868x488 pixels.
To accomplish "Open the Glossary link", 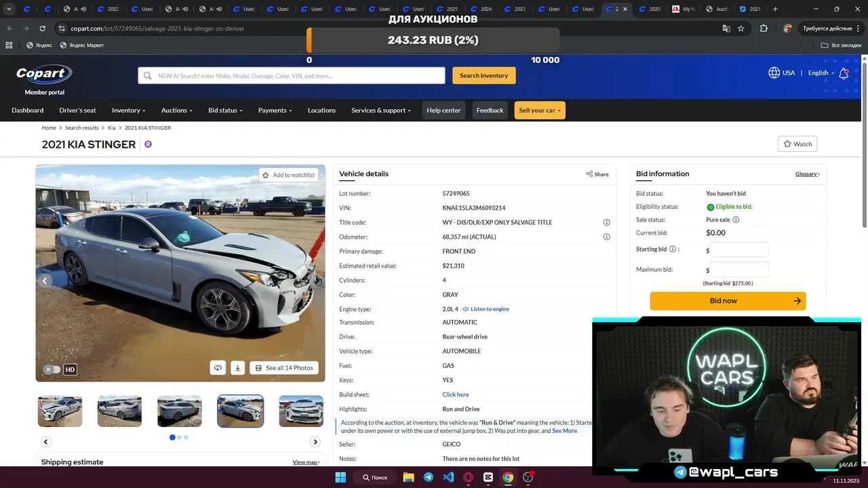I will (x=807, y=174).
